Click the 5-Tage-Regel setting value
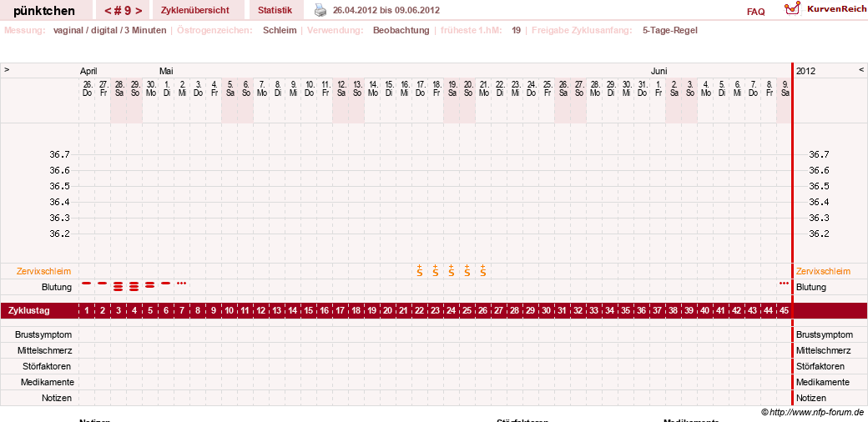This screenshot has width=868, height=422. click(670, 30)
